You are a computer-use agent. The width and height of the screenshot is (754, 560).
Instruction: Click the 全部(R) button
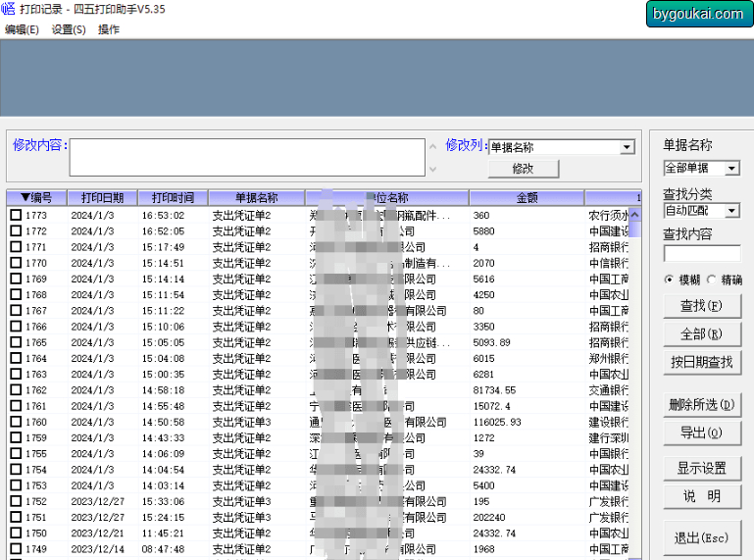(702, 333)
